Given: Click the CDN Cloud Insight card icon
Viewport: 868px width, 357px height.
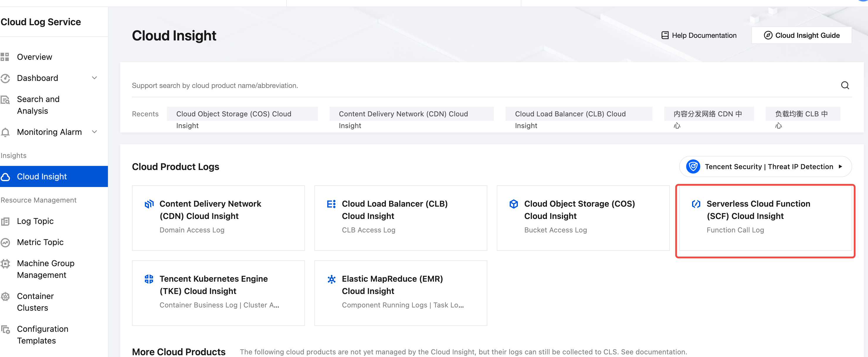Looking at the screenshot, I should (149, 204).
